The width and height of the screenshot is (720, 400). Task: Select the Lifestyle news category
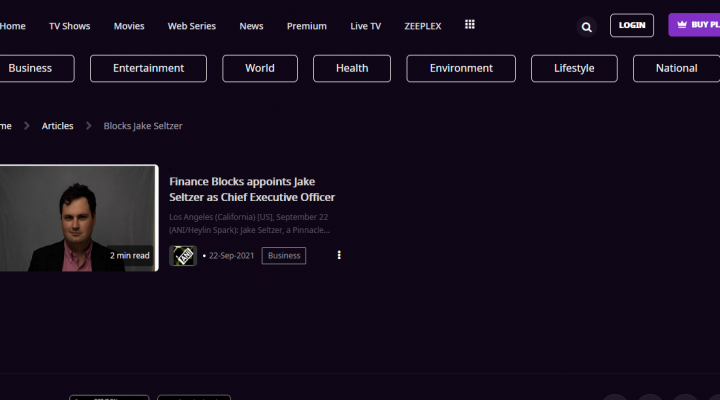(574, 68)
